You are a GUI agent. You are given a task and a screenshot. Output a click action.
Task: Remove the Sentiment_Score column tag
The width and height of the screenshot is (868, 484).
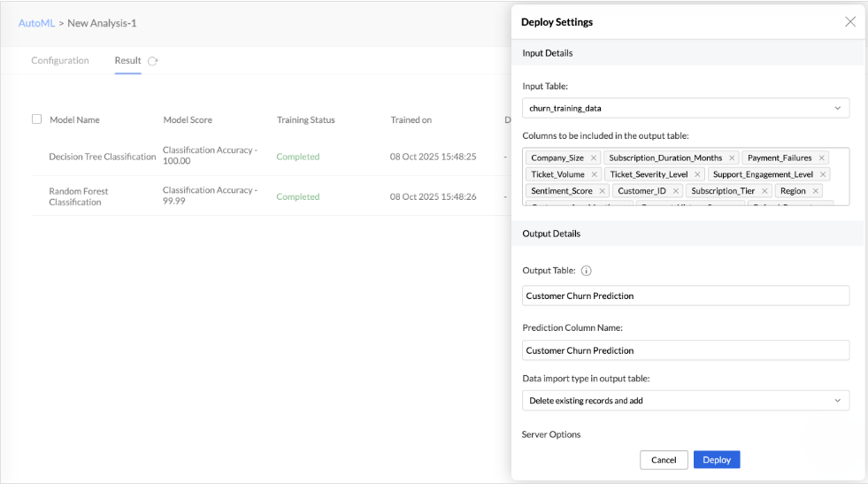pyautogui.click(x=602, y=191)
